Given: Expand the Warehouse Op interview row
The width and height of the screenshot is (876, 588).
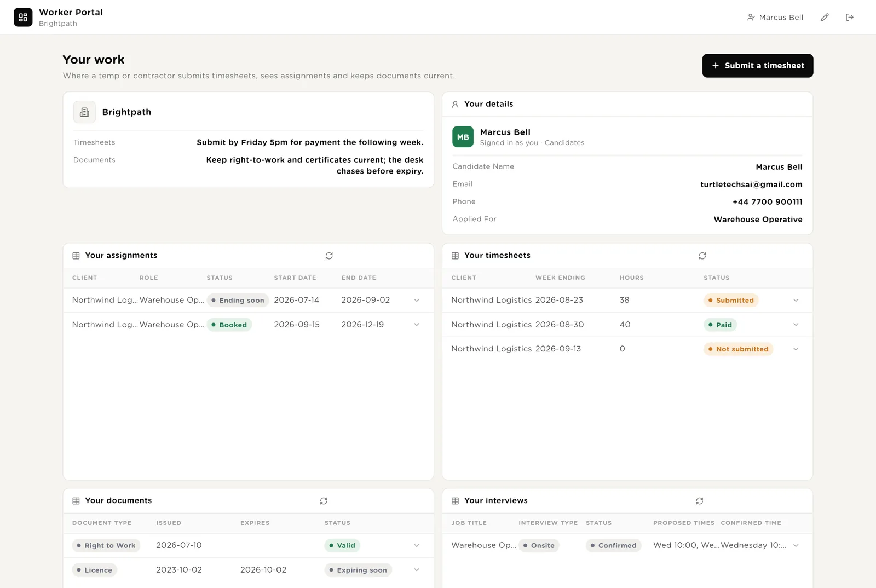Looking at the screenshot, I should (796, 546).
